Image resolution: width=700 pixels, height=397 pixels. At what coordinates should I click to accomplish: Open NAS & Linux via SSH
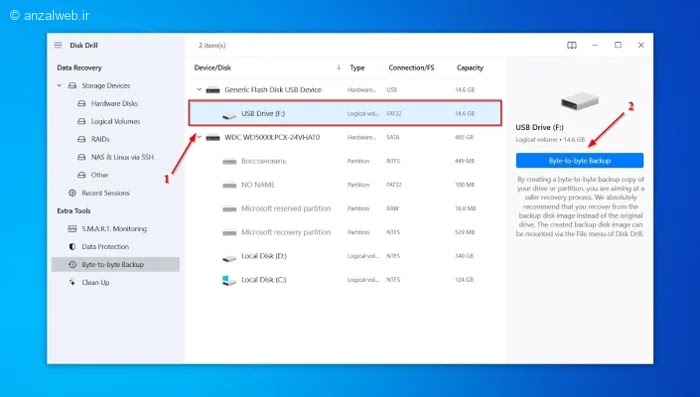(122, 157)
